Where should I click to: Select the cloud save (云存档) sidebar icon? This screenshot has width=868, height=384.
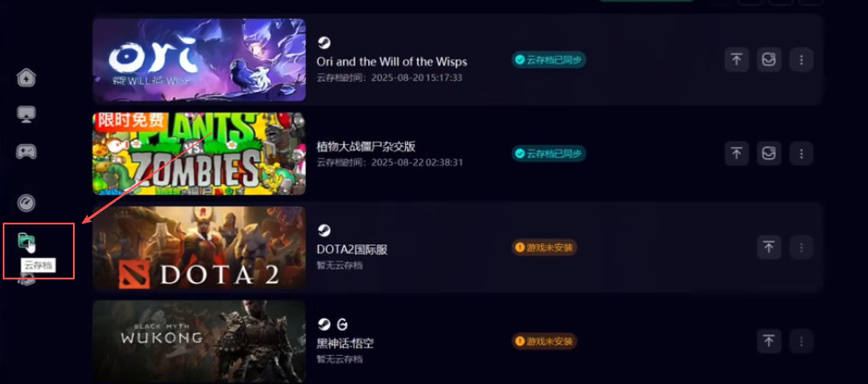tap(27, 242)
